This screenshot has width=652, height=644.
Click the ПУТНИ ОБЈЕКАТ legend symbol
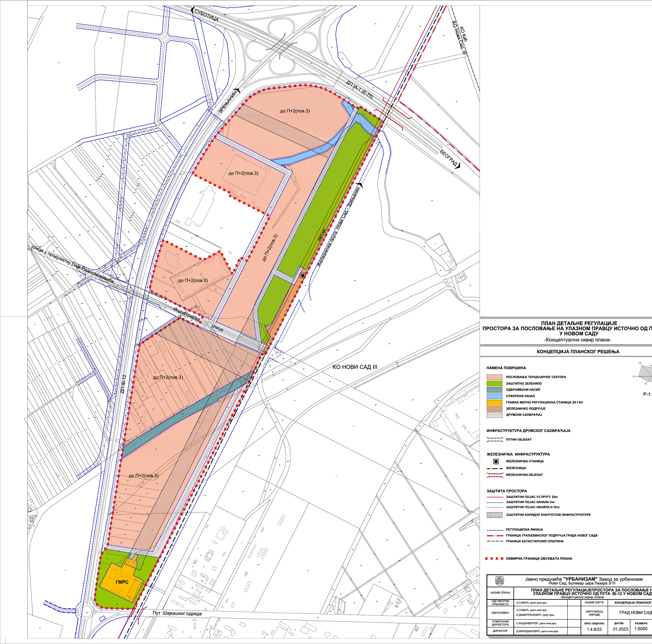tap(495, 440)
